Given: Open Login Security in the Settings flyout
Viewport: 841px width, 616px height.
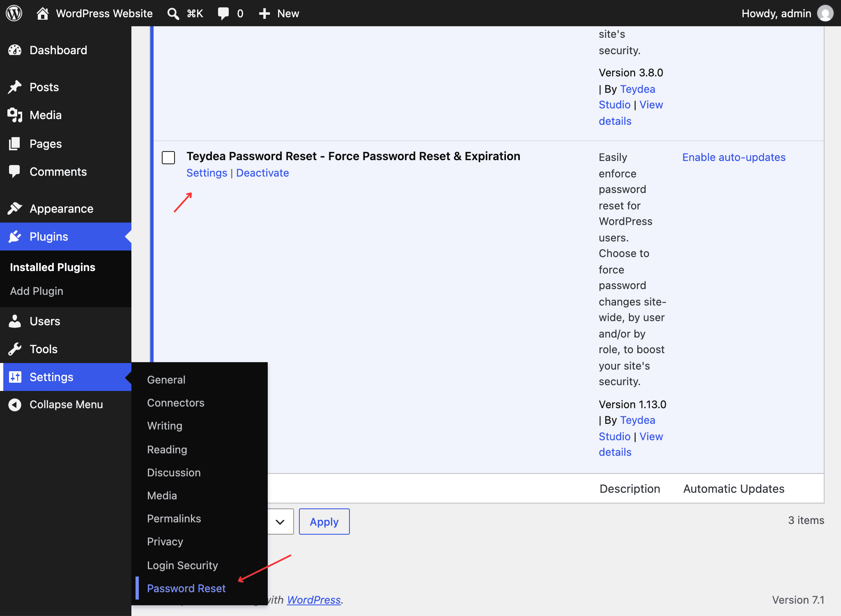Looking at the screenshot, I should 182,565.
